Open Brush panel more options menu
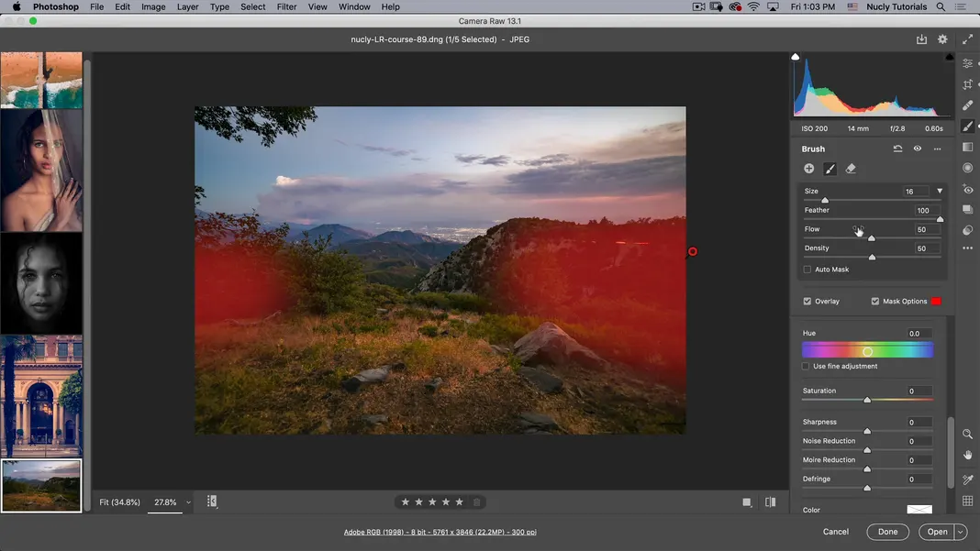 (937, 149)
